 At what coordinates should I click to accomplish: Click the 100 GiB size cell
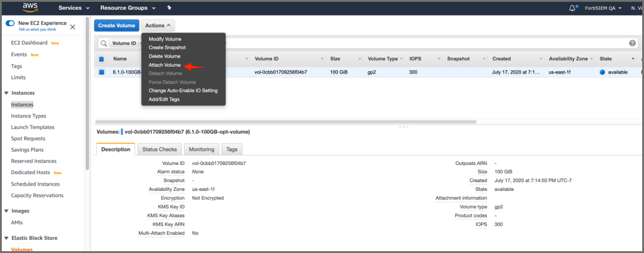pyautogui.click(x=340, y=72)
